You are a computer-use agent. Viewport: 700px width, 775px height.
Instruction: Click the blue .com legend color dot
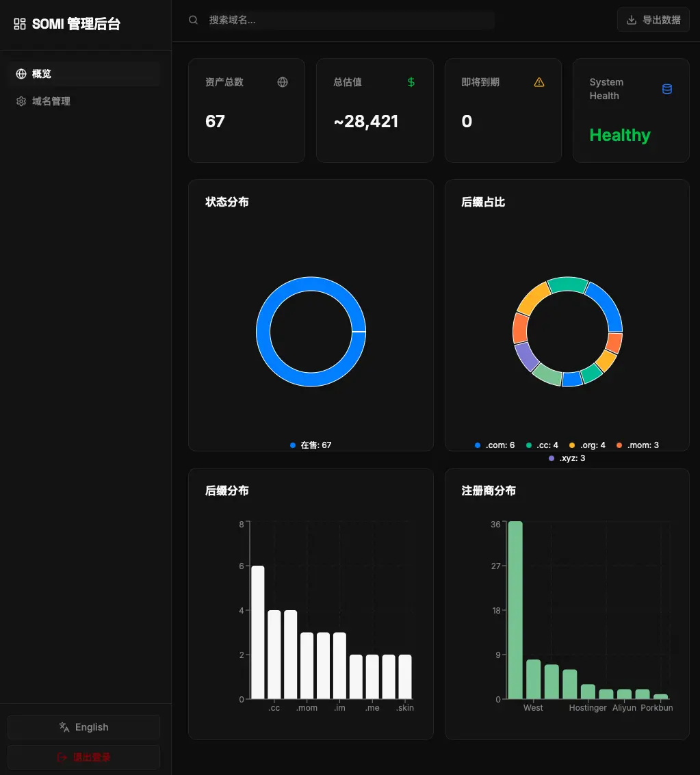(x=478, y=445)
